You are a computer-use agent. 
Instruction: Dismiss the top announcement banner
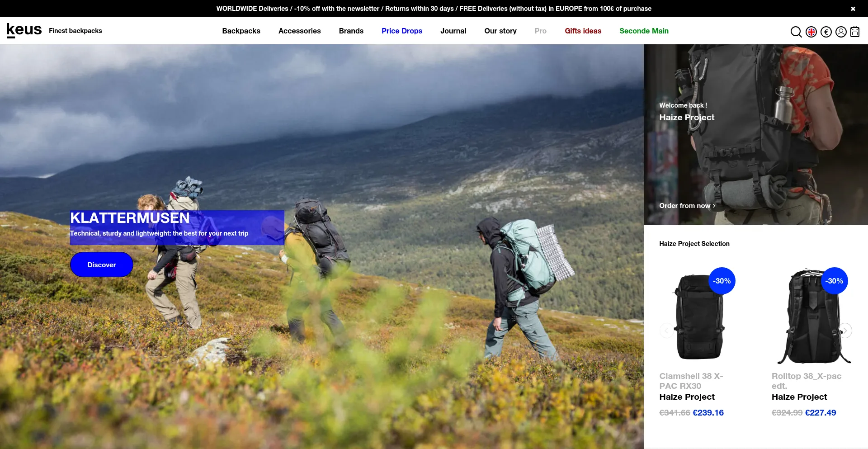coord(853,9)
